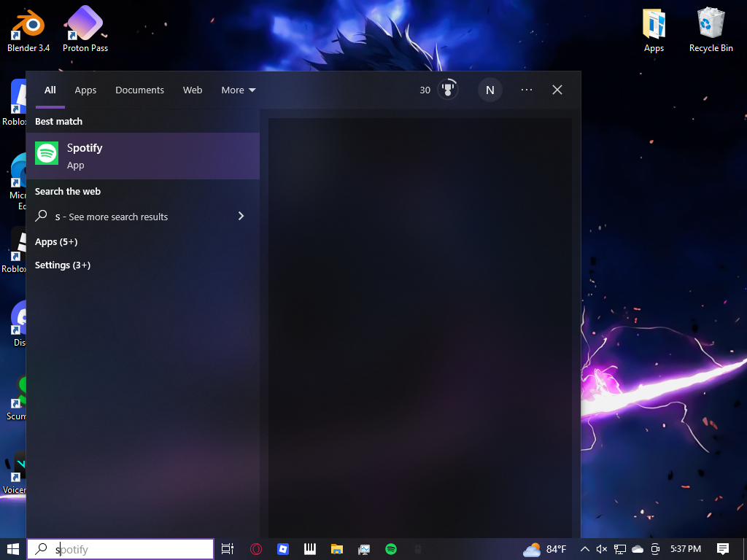Screen dimensions: 747x560
Task: Open File Explorer from the taskbar
Action: click(337, 549)
